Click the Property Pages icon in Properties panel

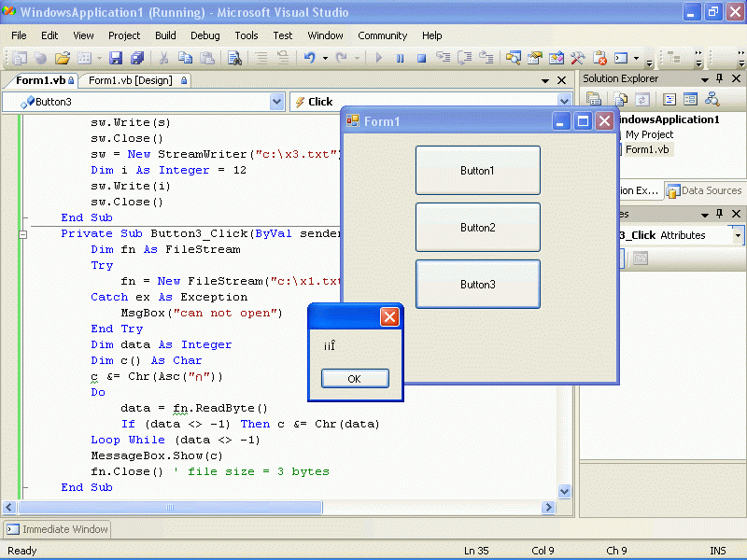pyautogui.click(x=641, y=259)
